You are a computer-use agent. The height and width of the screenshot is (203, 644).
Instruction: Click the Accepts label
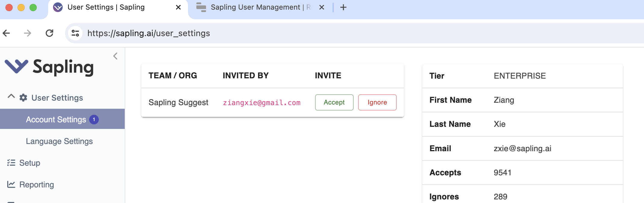coord(445,173)
